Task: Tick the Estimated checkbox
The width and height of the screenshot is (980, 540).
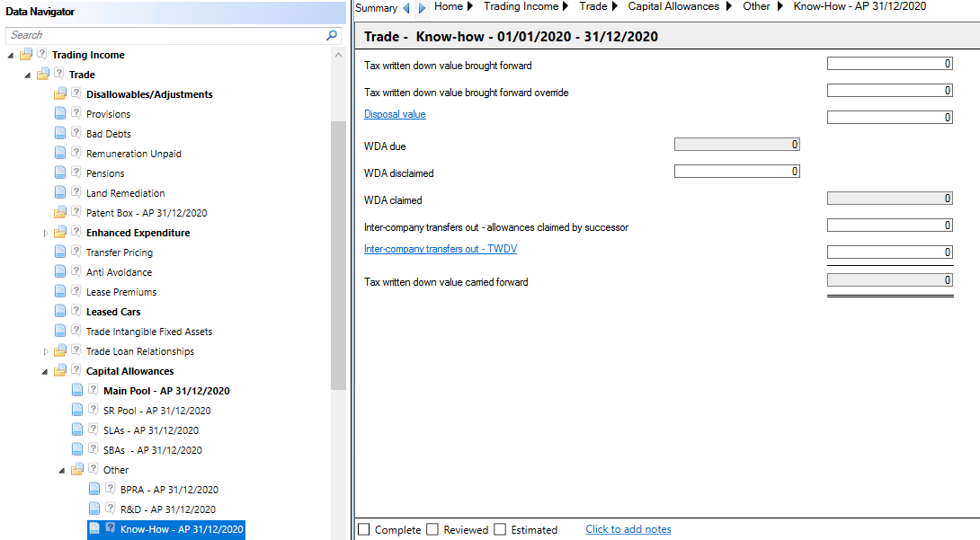Action: click(x=500, y=529)
